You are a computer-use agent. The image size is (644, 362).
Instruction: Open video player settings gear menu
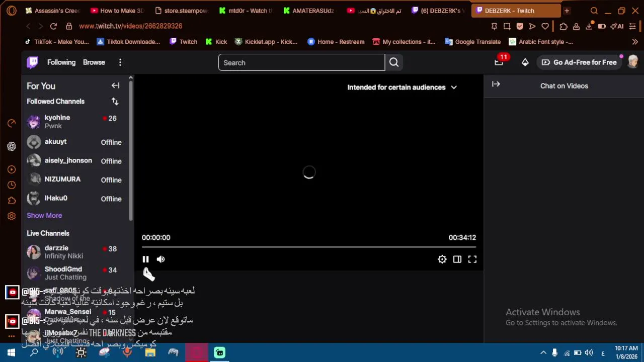pyautogui.click(x=442, y=259)
